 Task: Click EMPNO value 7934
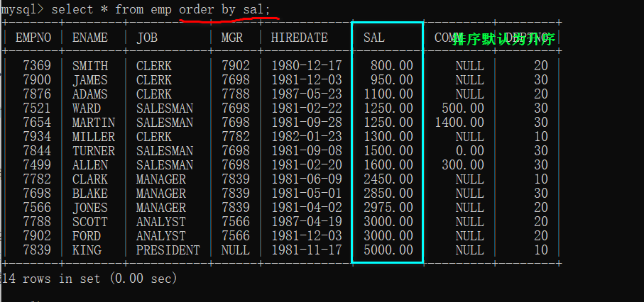click(x=37, y=137)
